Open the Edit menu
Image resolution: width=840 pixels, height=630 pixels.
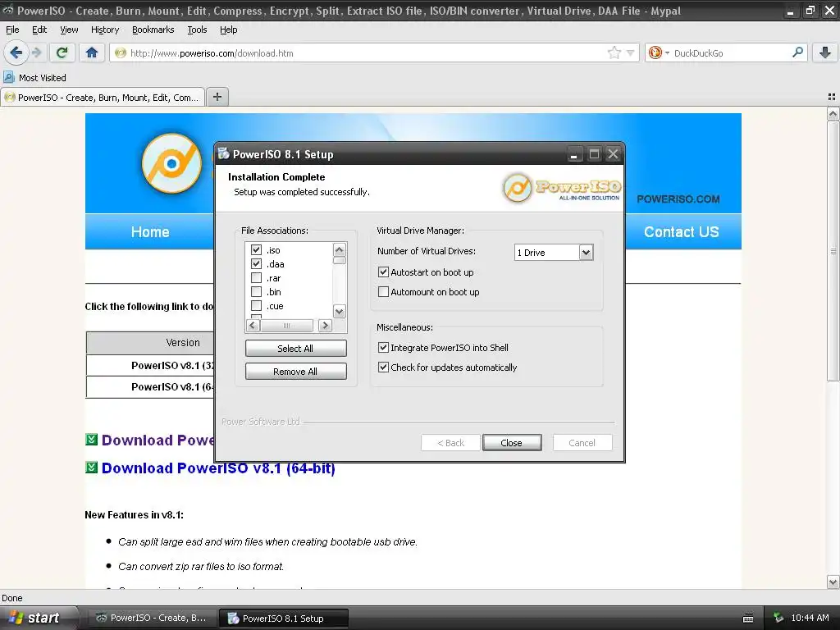click(x=39, y=30)
